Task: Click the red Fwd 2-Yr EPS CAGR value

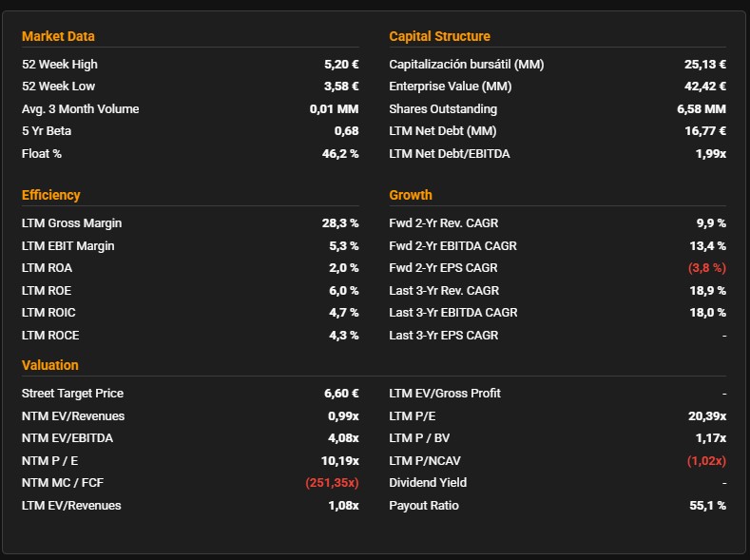Action: pos(706,268)
